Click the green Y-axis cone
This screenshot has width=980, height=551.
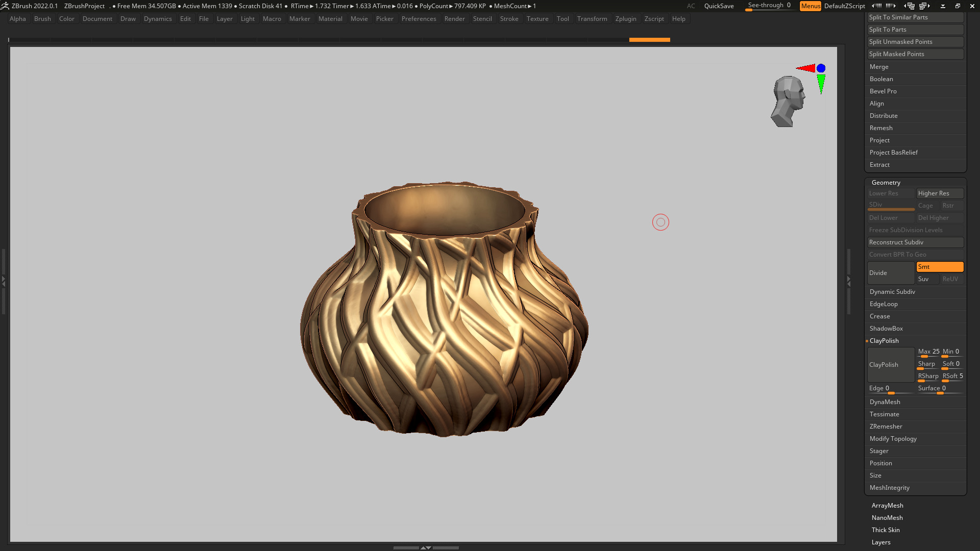tap(821, 84)
